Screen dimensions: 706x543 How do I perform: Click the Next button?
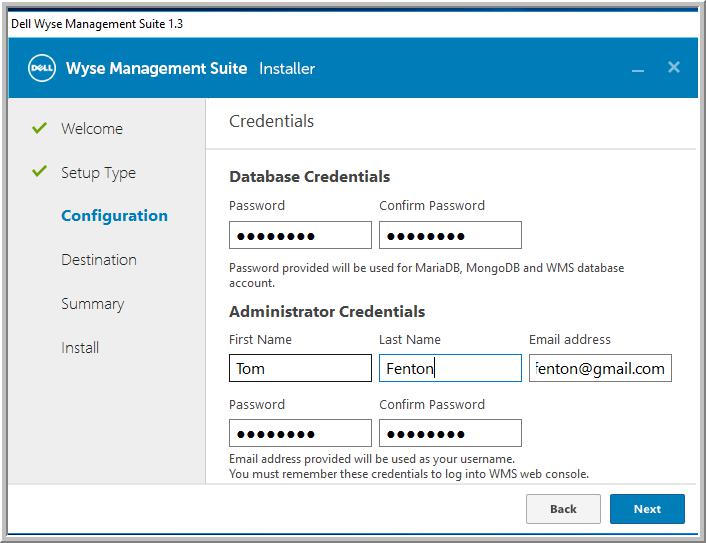pyautogui.click(x=647, y=509)
